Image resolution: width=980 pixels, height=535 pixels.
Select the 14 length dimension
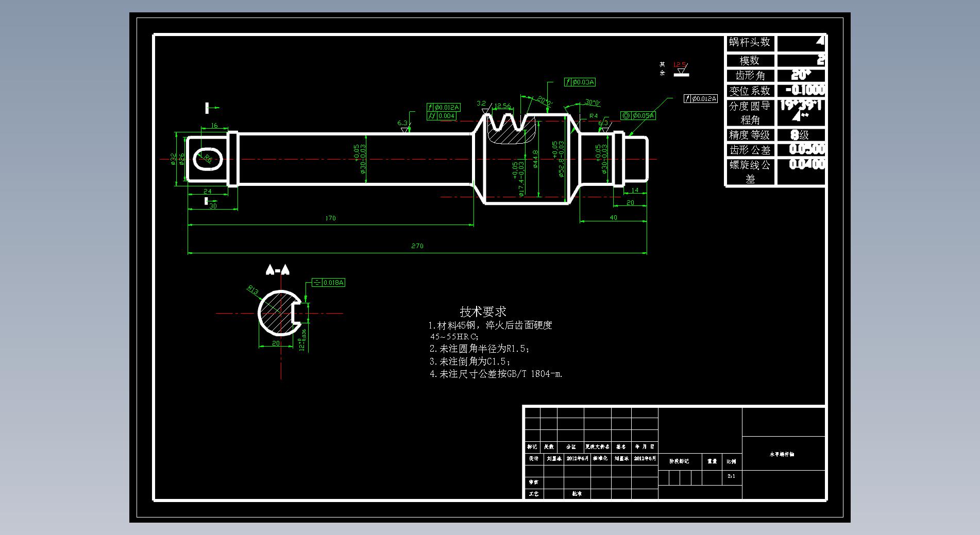(x=635, y=191)
